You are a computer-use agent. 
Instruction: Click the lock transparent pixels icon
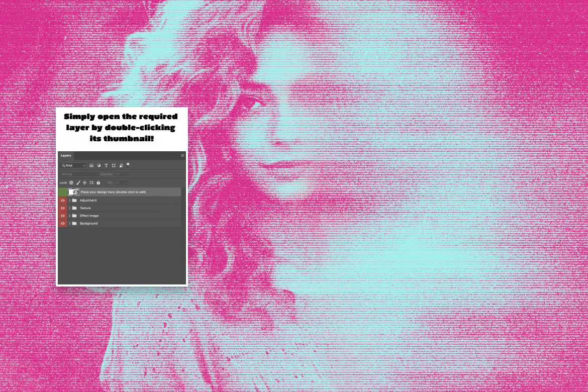(x=71, y=182)
